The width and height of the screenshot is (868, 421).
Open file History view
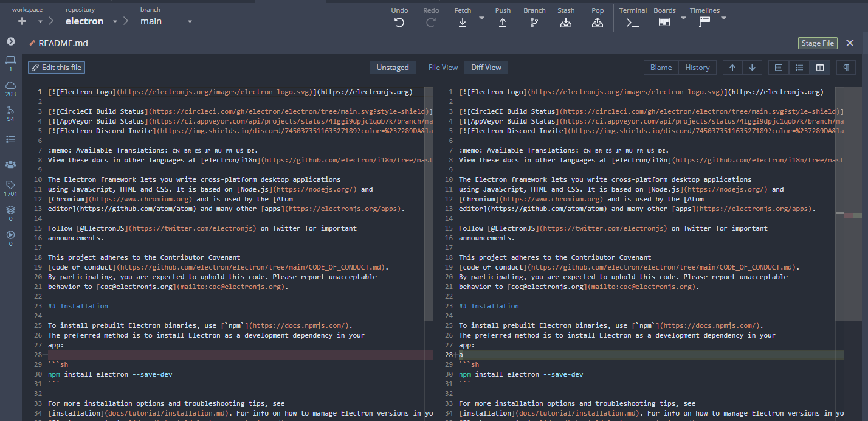point(697,68)
